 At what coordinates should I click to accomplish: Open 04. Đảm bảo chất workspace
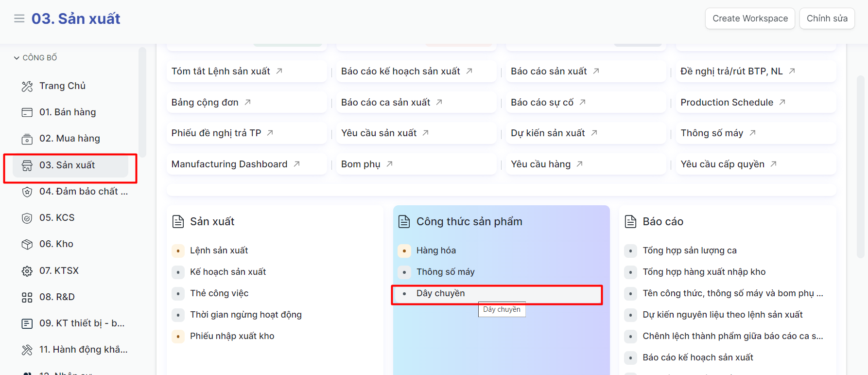click(x=83, y=192)
